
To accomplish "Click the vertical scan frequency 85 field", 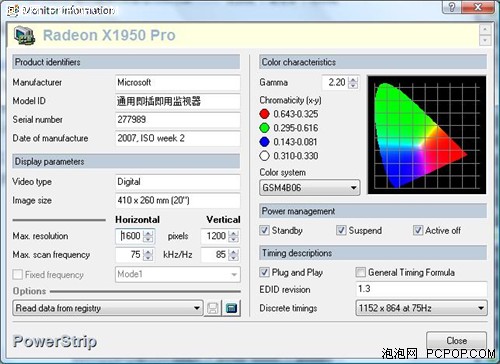I will coord(215,255).
